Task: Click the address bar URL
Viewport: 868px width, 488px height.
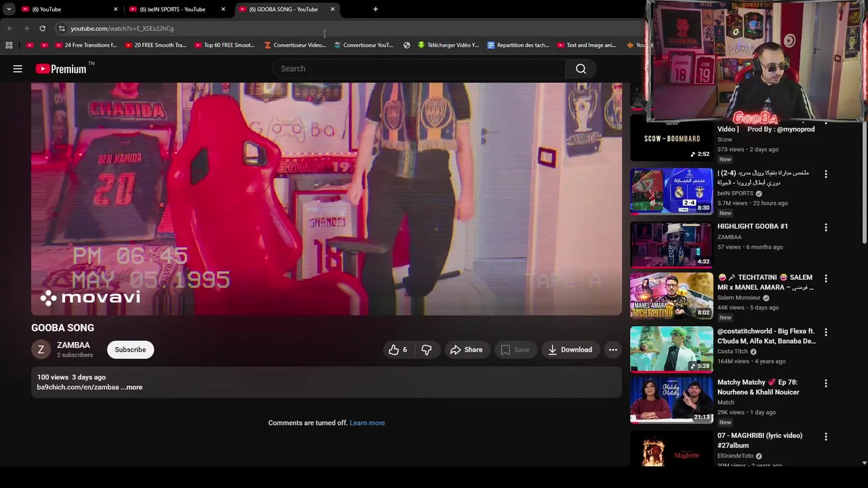Action: point(122,28)
